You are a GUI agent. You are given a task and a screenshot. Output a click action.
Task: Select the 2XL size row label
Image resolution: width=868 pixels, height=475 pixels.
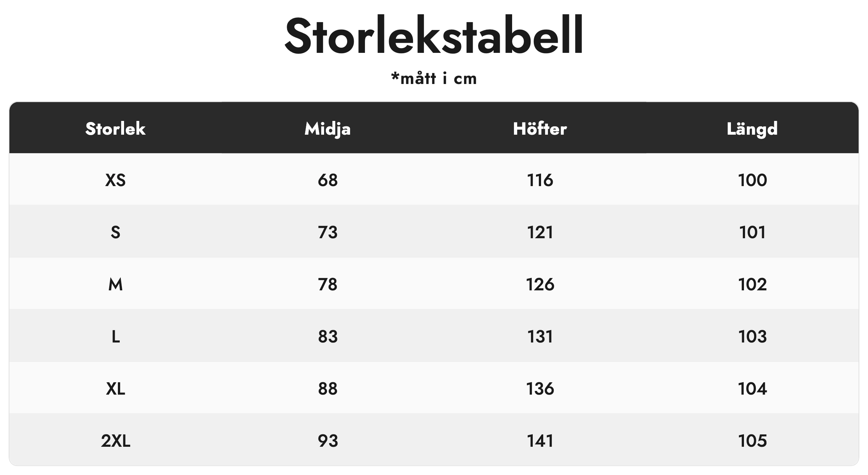pyautogui.click(x=115, y=441)
